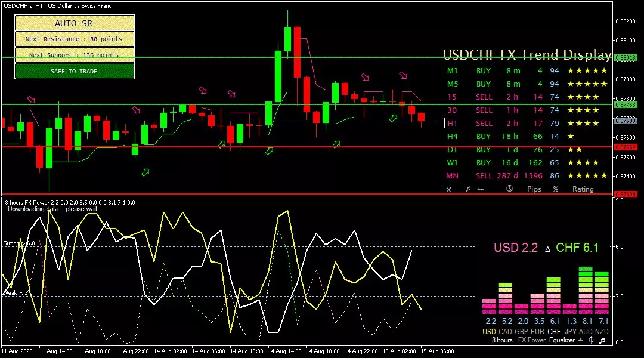Select the USD currency label
This screenshot has height=358, width=644.
pyautogui.click(x=489, y=331)
